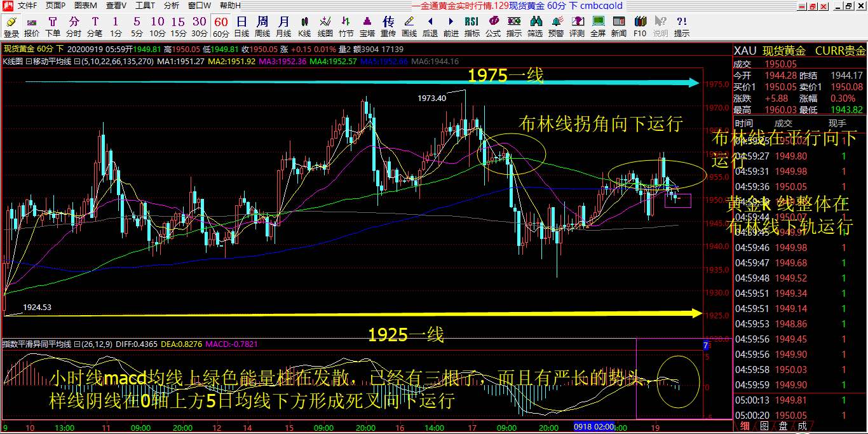Open the 页面P menu
The width and height of the screenshot is (868, 434).
(x=55, y=5)
